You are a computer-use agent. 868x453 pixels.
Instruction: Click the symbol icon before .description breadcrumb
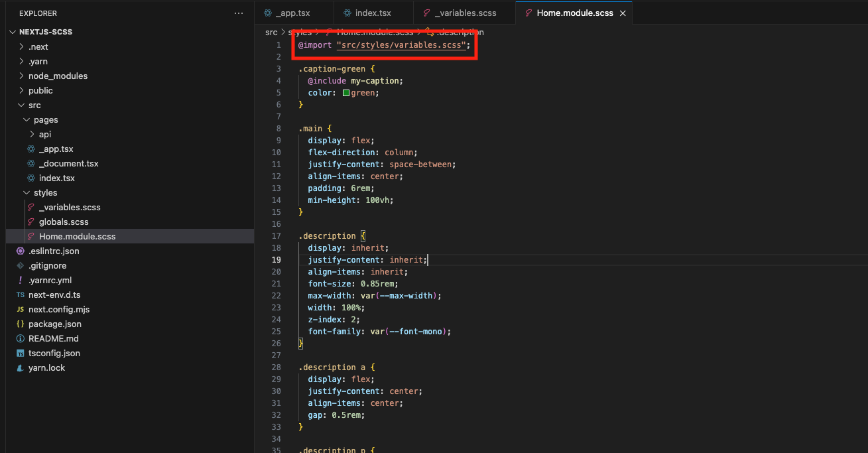click(x=430, y=32)
